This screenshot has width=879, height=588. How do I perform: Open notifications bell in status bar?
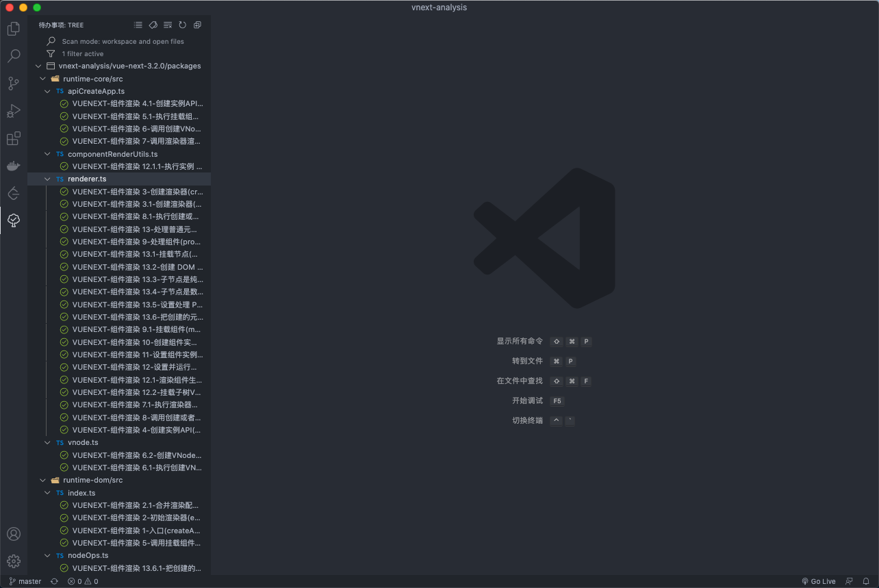click(x=866, y=581)
